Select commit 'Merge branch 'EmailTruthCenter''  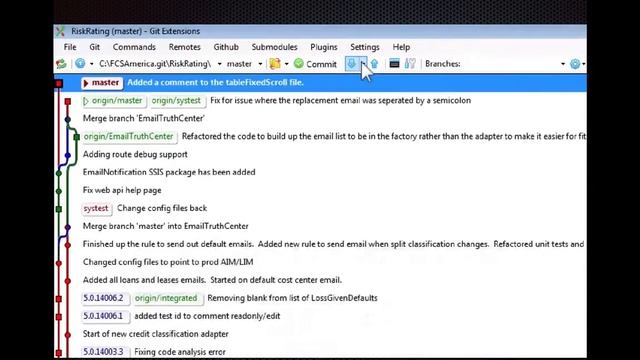pyautogui.click(x=144, y=118)
